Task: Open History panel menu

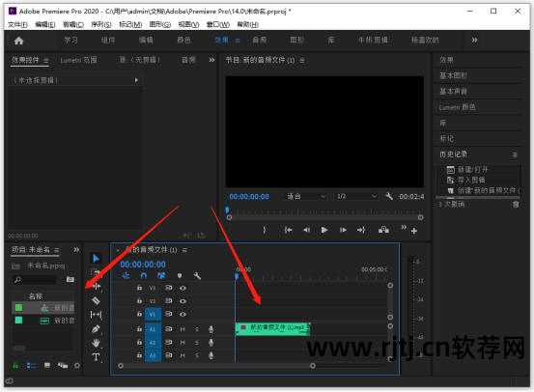Action: click(x=515, y=154)
